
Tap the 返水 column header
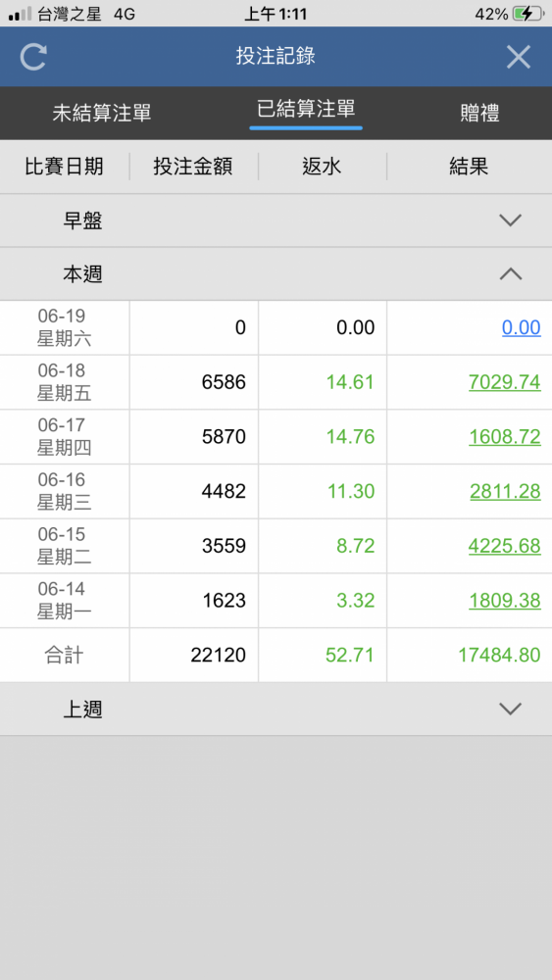[x=322, y=167]
